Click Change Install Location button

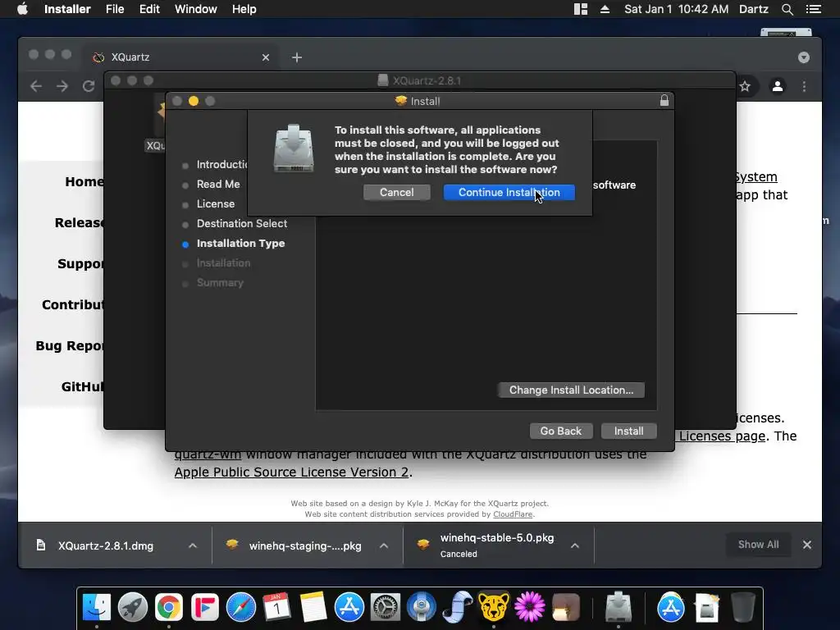tap(571, 390)
